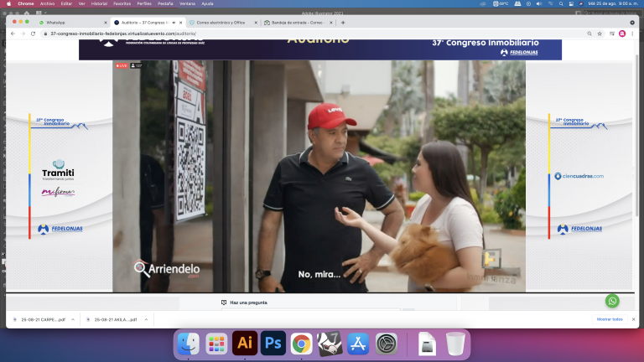Image resolution: width=644 pixels, height=362 pixels.
Task: Open the Chrome tab search dropdown arrow
Action: 632,23
